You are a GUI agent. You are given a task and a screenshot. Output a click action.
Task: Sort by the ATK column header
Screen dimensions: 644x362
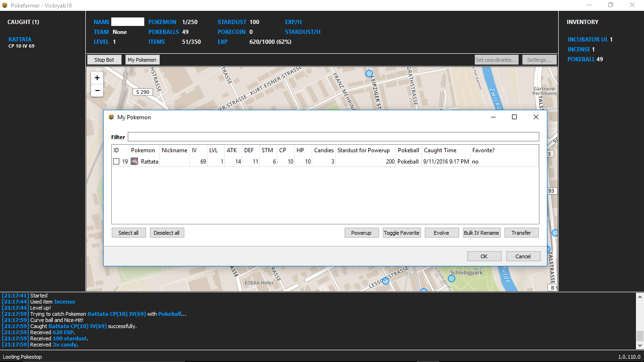[x=233, y=150]
